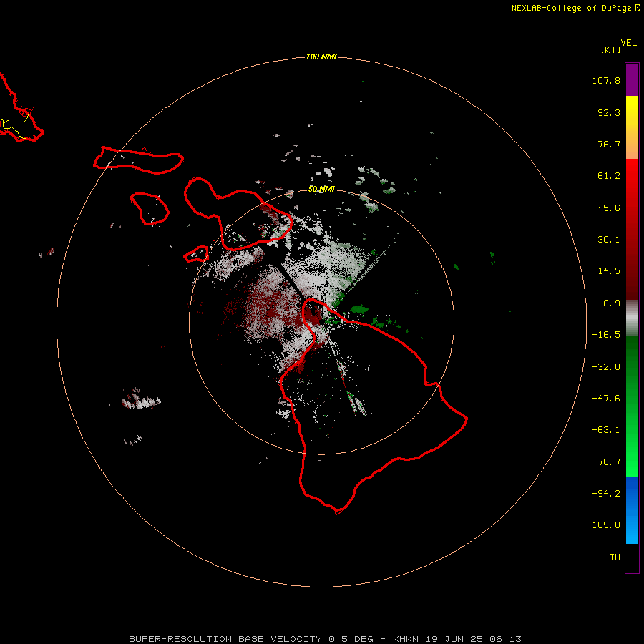Click the NEXLAB-College of DuPage credit text

pyautogui.click(x=576, y=8)
